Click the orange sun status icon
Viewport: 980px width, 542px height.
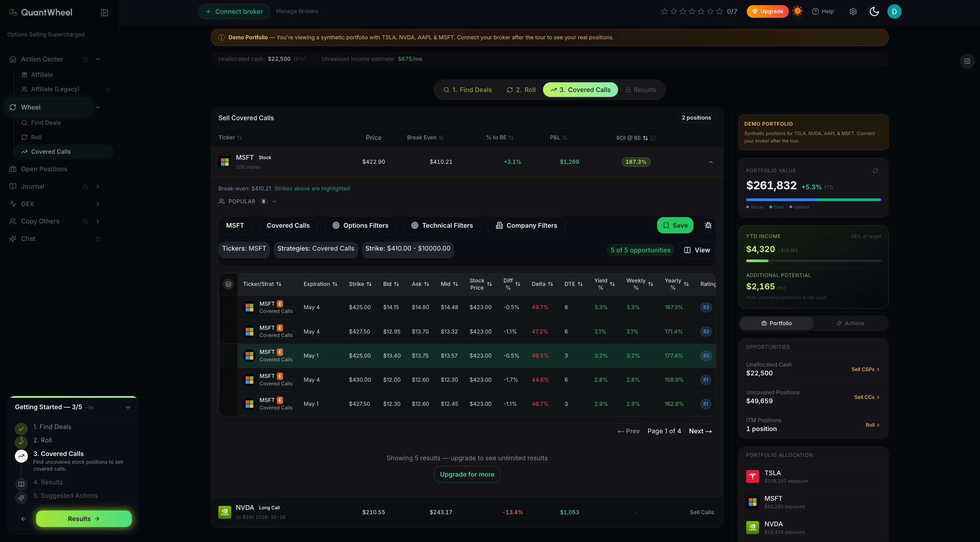[x=797, y=11]
